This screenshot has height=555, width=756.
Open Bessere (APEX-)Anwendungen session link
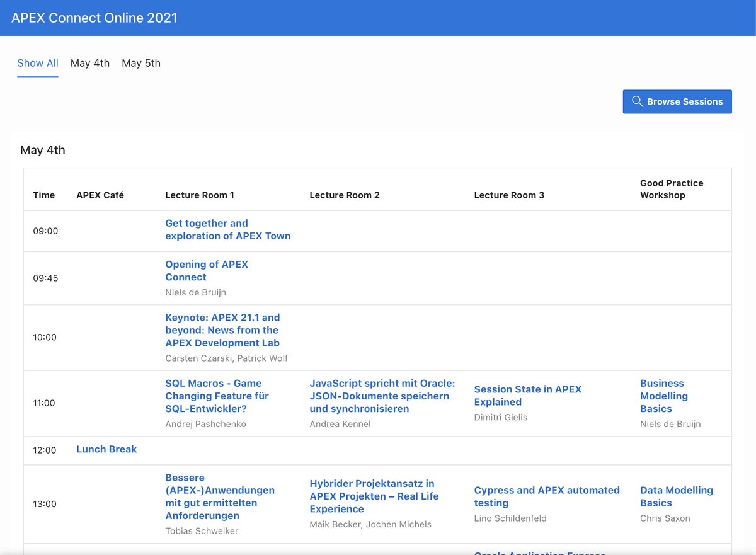pos(220,496)
